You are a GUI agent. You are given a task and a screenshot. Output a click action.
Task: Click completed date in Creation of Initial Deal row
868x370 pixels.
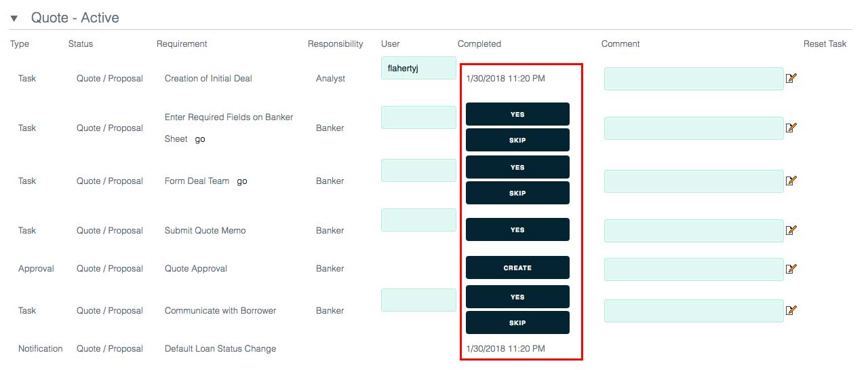coord(505,78)
